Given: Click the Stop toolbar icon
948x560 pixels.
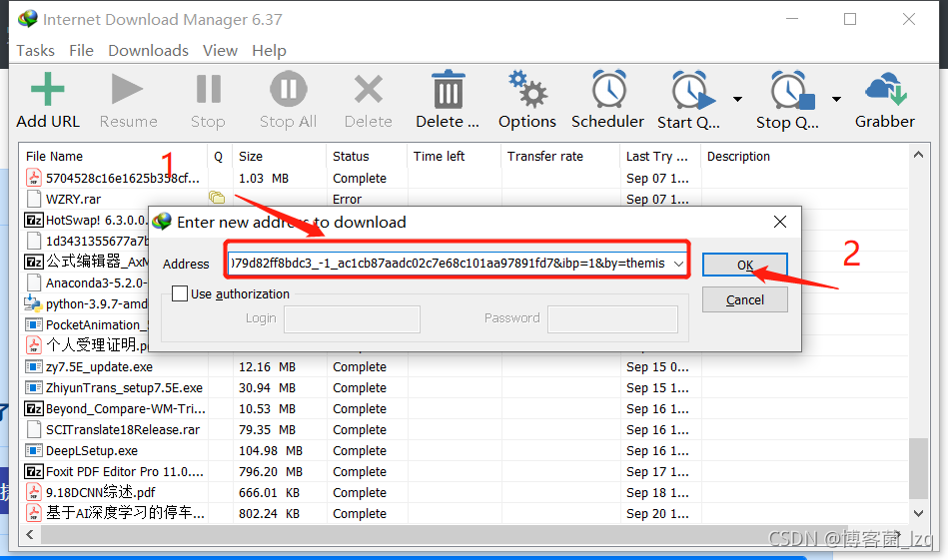Looking at the screenshot, I should 208,90.
